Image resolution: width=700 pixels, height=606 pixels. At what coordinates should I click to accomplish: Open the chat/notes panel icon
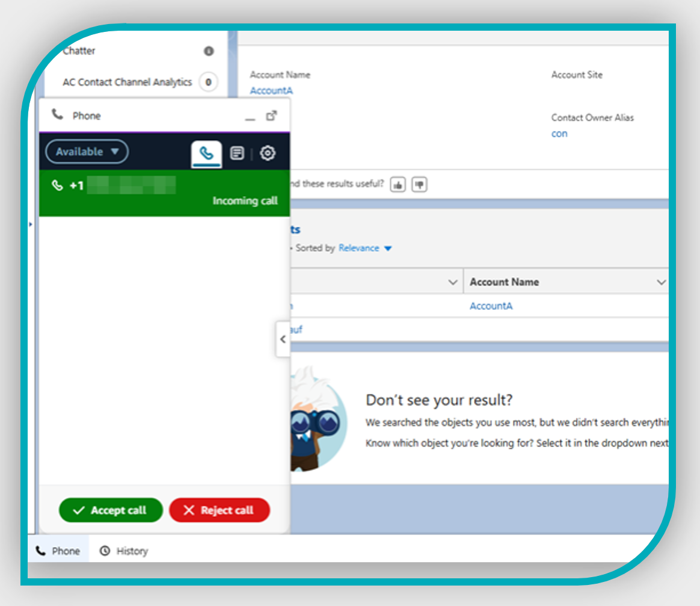237,153
